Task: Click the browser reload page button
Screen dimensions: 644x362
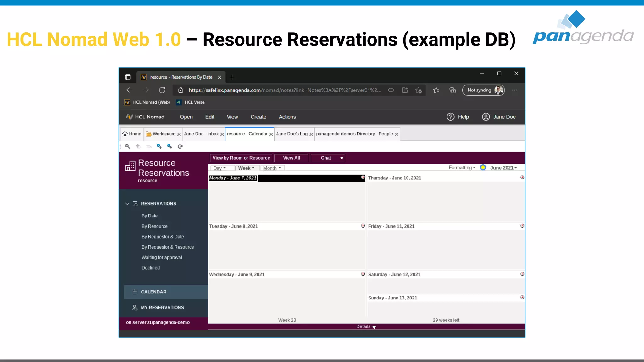Action: [162, 90]
